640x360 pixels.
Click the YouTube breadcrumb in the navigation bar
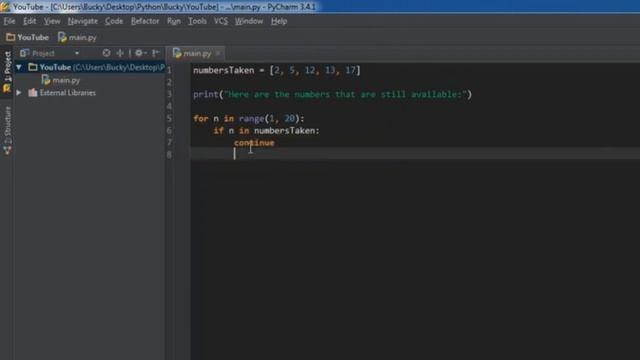27,38
